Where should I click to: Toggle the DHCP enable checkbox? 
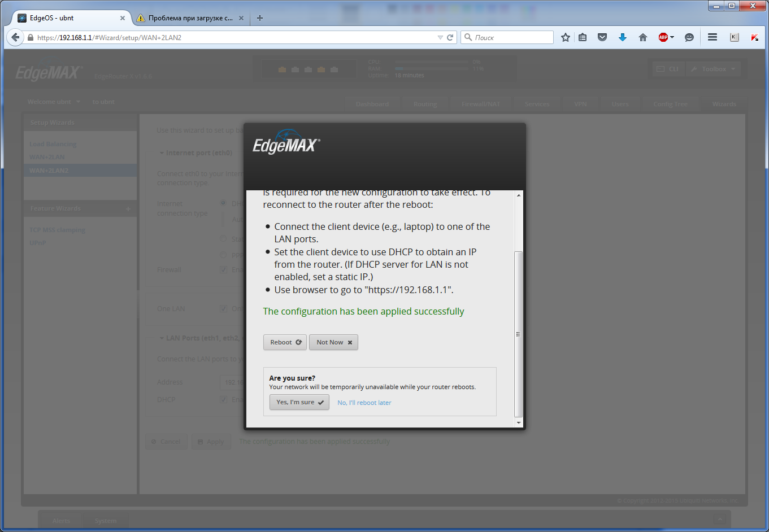223,400
